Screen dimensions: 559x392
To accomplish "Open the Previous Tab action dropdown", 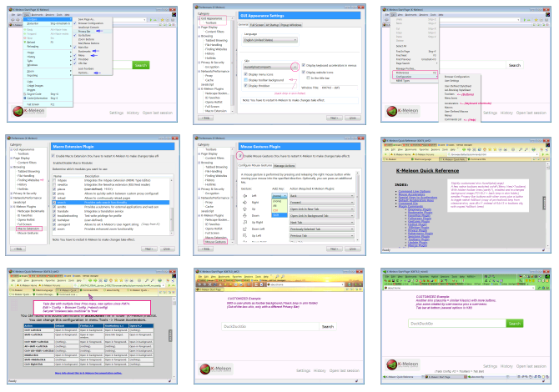I will point(321,235).
